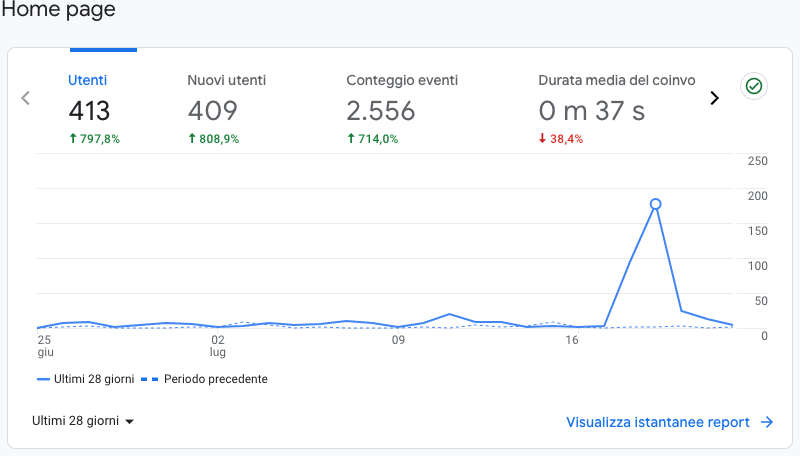Screen dimensions: 800x456
Task: Click the 2.556 event count value
Action: pos(380,111)
